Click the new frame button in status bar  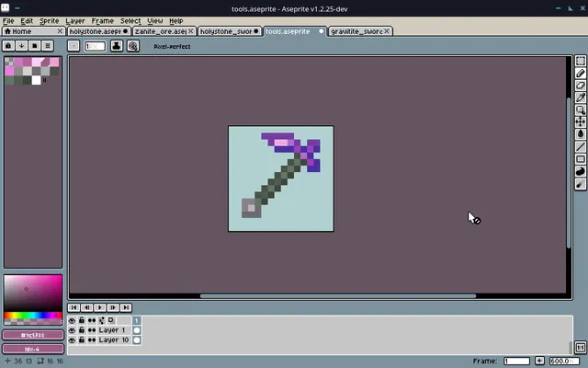pyautogui.click(x=539, y=361)
